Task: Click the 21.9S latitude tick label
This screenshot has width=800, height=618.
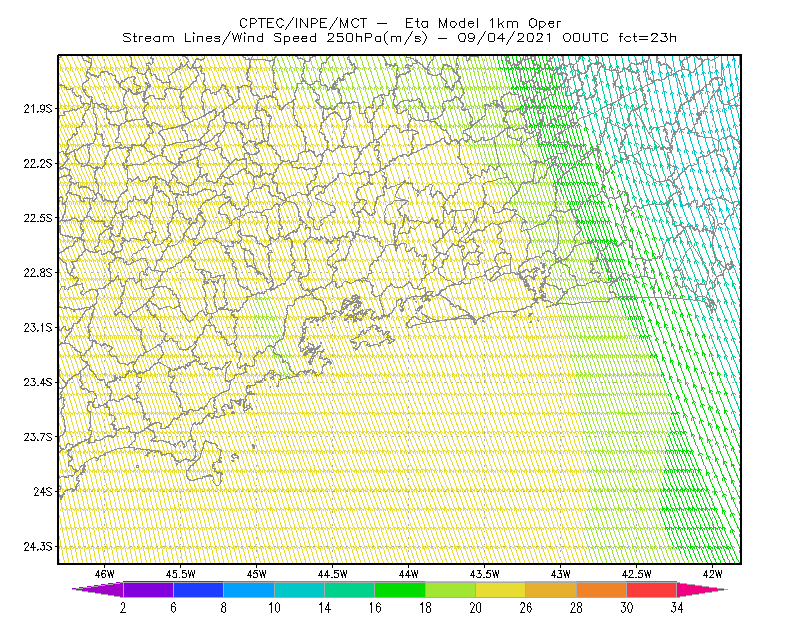Action: 38,109
